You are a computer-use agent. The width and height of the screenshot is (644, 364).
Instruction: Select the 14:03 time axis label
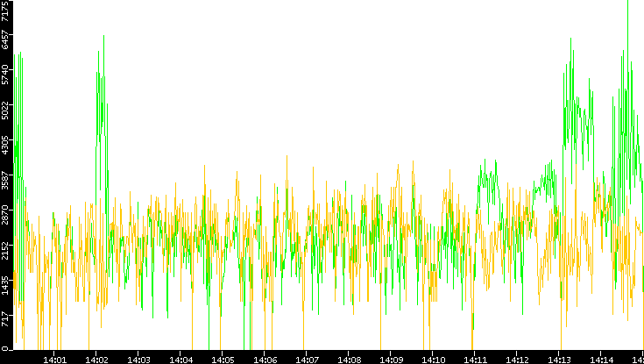pos(138,360)
